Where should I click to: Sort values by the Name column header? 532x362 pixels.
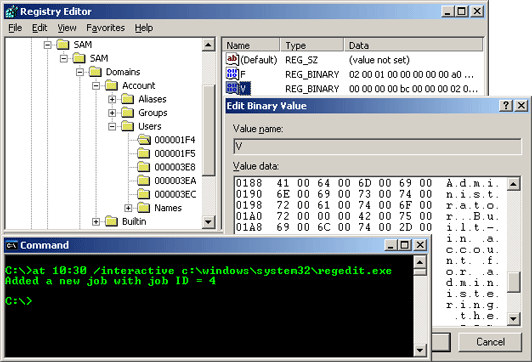(251, 45)
